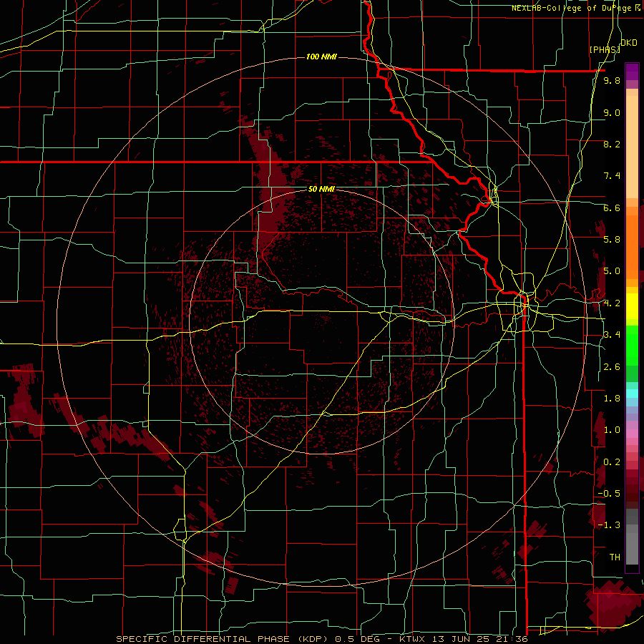
Task: Click the 8.2 value on the color scale
Action: 612,144
